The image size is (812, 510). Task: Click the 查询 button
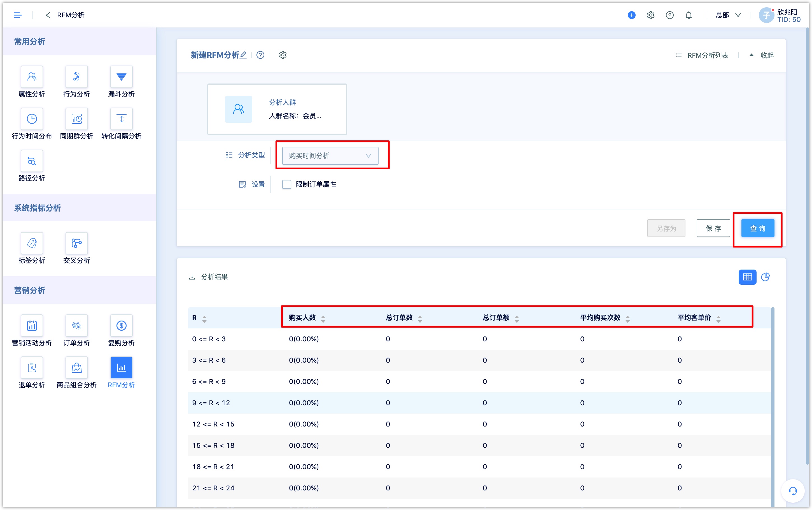click(757, 228)
